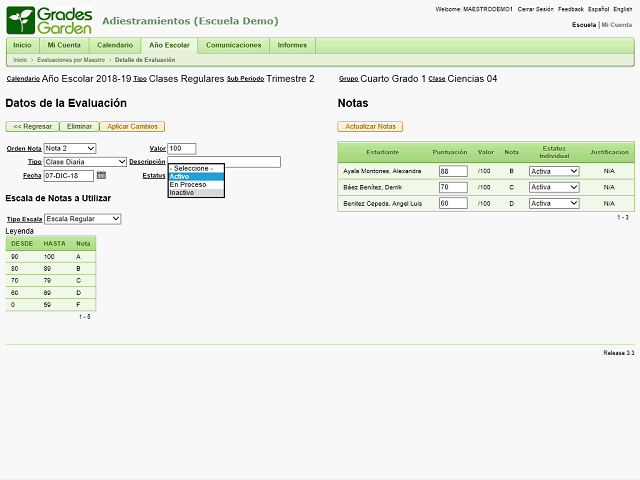Click the Orden Nota field label
This screenshot has width=640, height=480.
[24, 149]
